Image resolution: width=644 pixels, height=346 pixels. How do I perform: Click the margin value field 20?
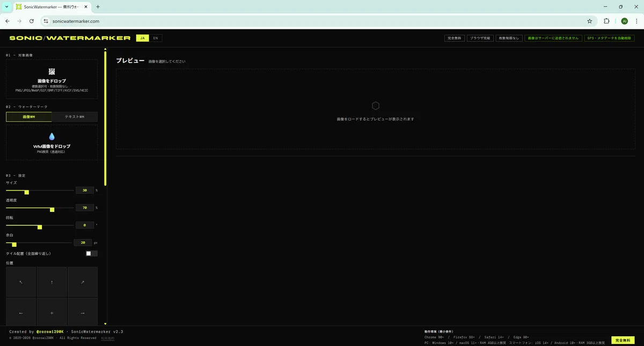pyautogui.click(x=83, y=242)
